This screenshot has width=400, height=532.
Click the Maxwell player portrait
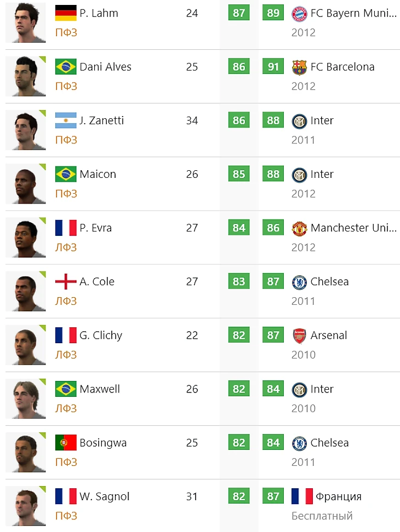25,398
